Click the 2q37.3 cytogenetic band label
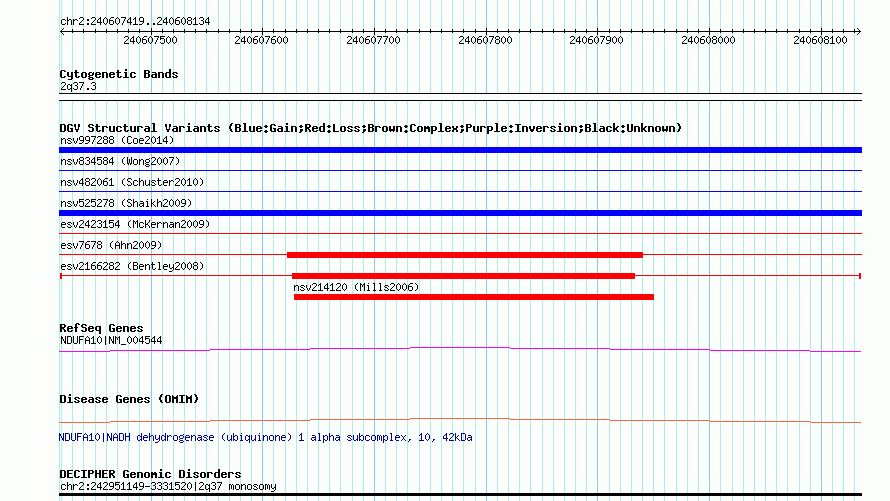Screen dimensions: 890x501 (x=78, y=86)
